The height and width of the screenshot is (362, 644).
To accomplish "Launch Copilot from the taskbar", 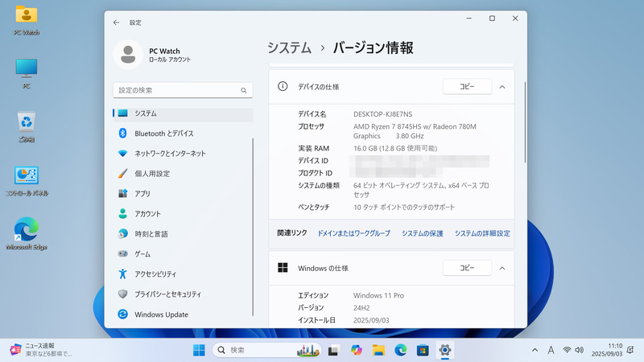I will tap(356, 350).
